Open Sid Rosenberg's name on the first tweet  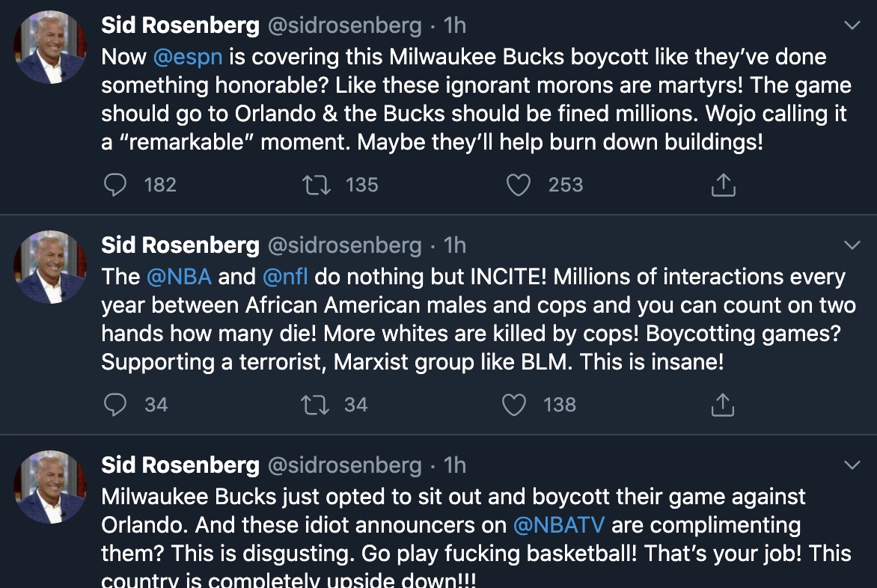(x=180, y=25)
